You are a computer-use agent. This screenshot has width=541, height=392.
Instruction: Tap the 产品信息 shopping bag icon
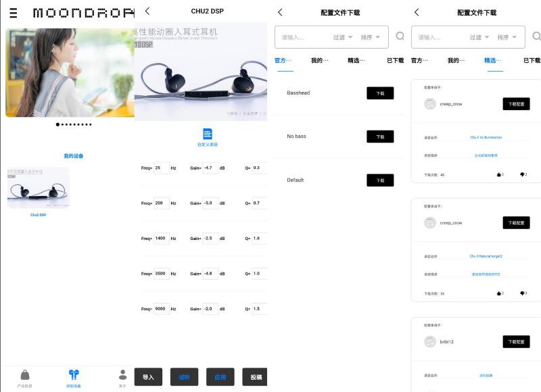[25, 374]
